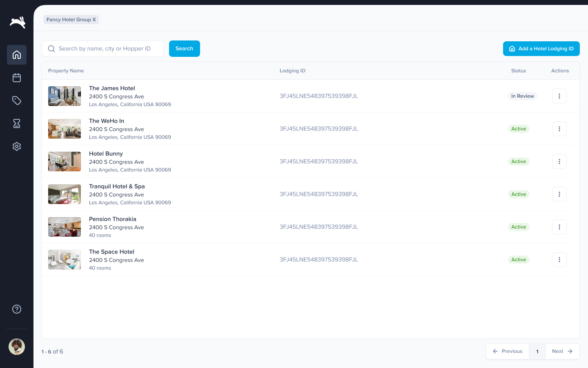Click The Space Hotel thumbnail image
The width and height of the screenshot is (588, 368).
(x=65, y=260)
